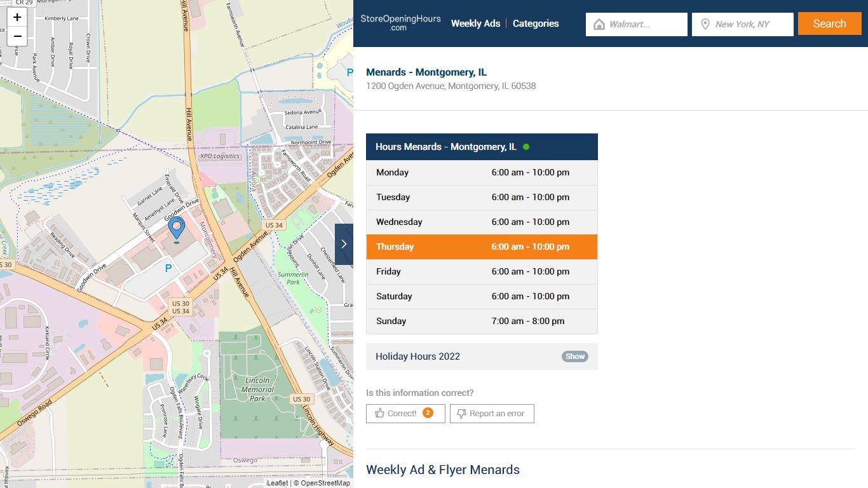Open the Categories menu
868x488 pixels.
[x=536, y=24]
